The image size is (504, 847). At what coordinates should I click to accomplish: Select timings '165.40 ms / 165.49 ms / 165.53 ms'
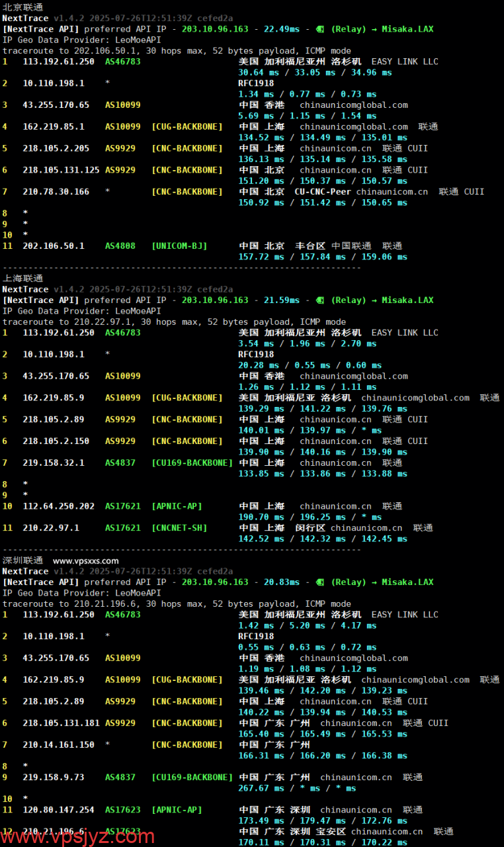(x=323, y=734)
